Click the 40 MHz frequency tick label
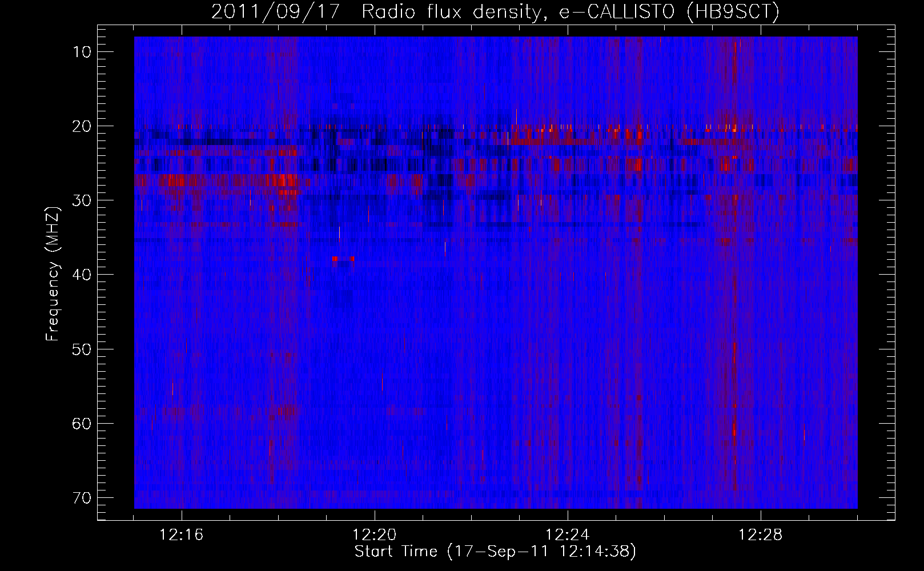Image resolution: width=924 pixels, height=571 pixels. tap(82, 275)
